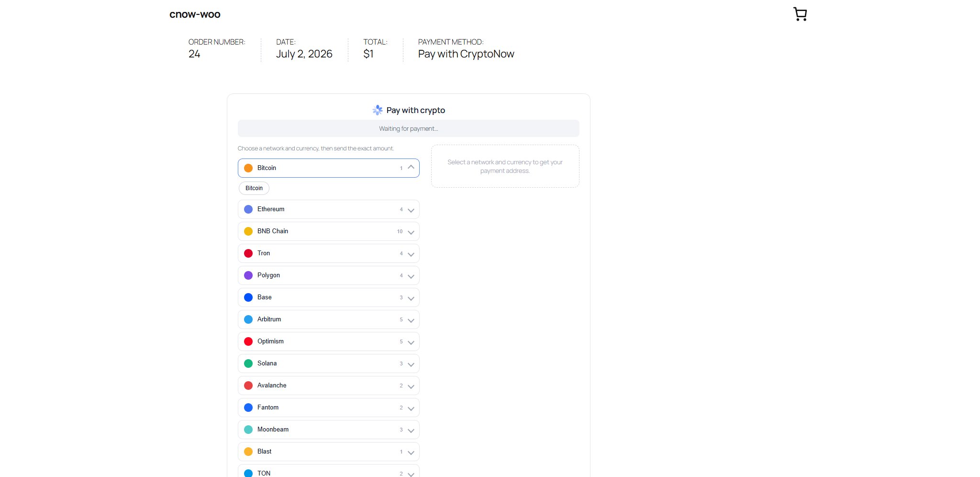Click the teal Moonbeam icon
The width and height of the screenshot is (980, 477).
click(248, 430)
